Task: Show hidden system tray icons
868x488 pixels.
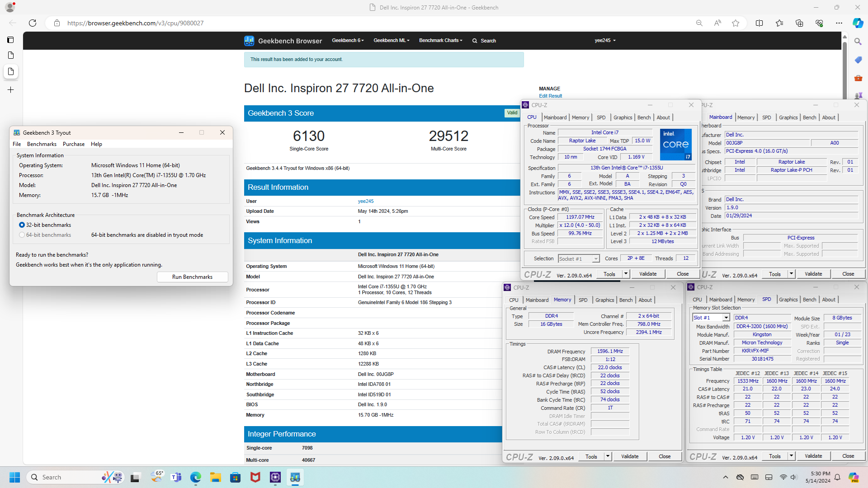Action: [x=726, y=477]
